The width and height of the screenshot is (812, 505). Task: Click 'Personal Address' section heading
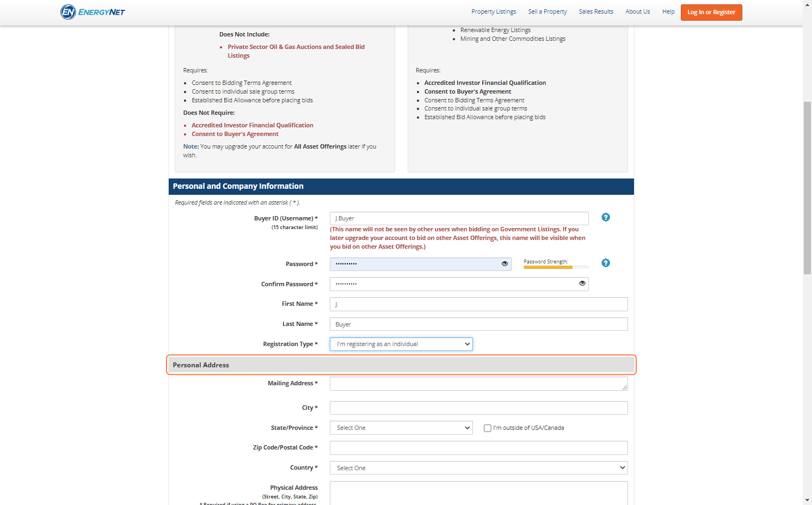[201, 365]
